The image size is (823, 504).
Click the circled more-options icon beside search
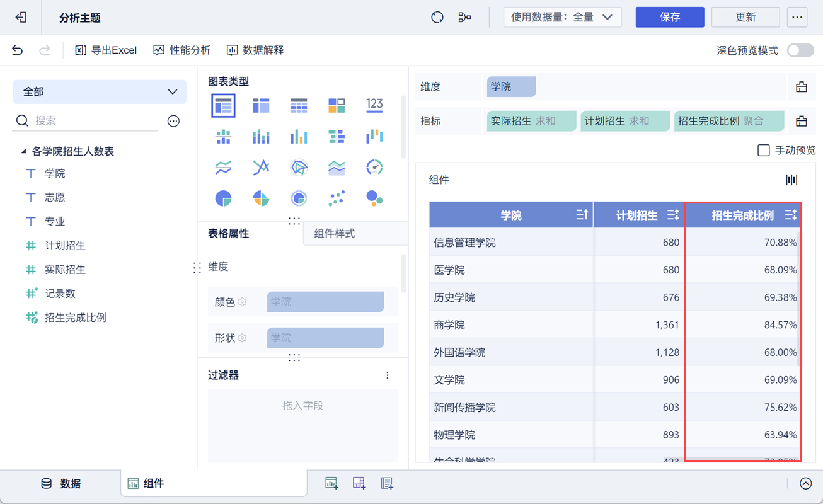point(173,121)
